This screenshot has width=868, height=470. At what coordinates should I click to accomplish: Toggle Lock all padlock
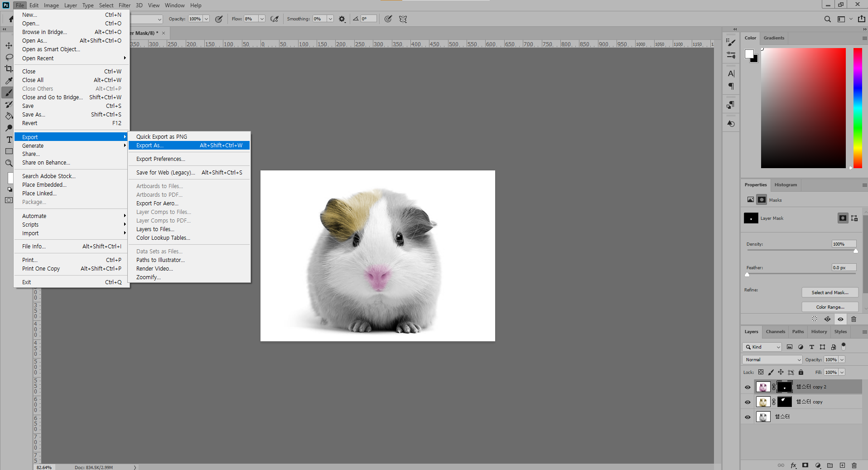801,372
